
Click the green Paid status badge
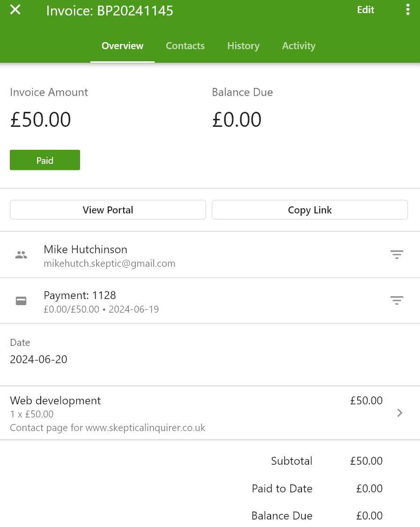click(45, 160)
